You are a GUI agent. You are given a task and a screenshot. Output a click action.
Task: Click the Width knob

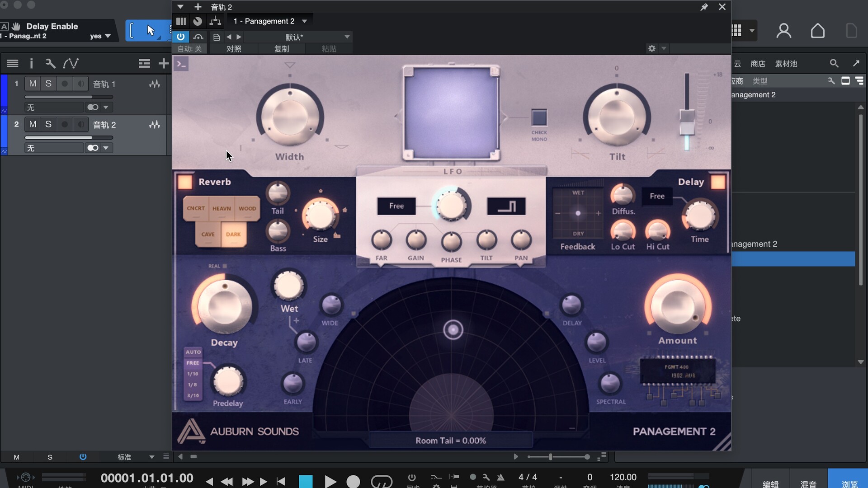pyautogui.click(x=290, y=117)
